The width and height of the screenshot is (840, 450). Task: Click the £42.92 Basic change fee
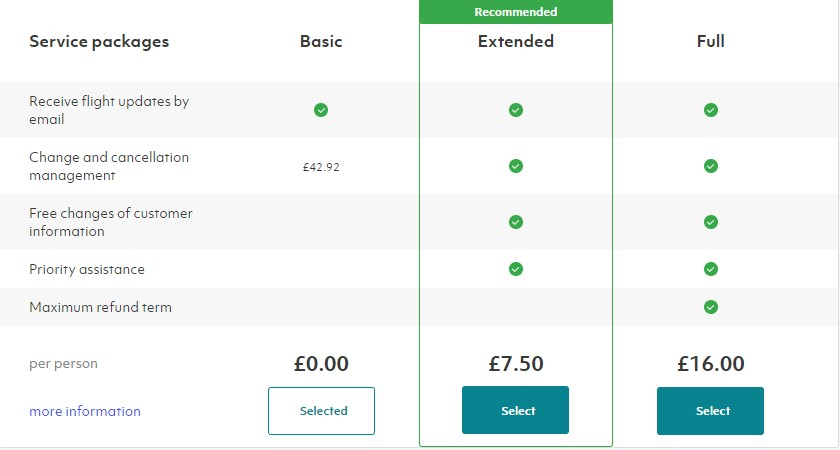[321, 167]
